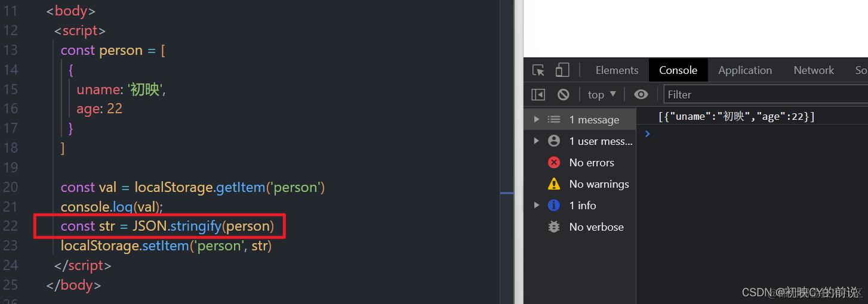Screen dimensions: 868x304
Task: Click the console Filter input field
Action: click(x=766, y=94)
